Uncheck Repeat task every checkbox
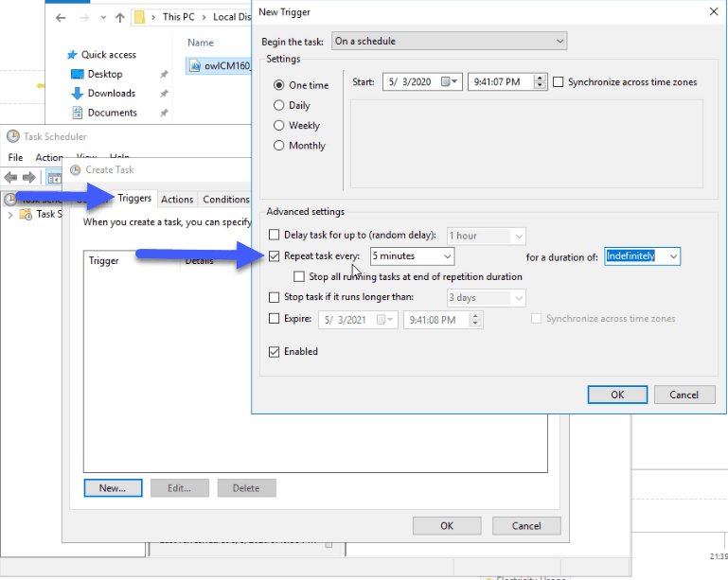Viewport: 728px width, 580px height. click(x=274, y=256)
